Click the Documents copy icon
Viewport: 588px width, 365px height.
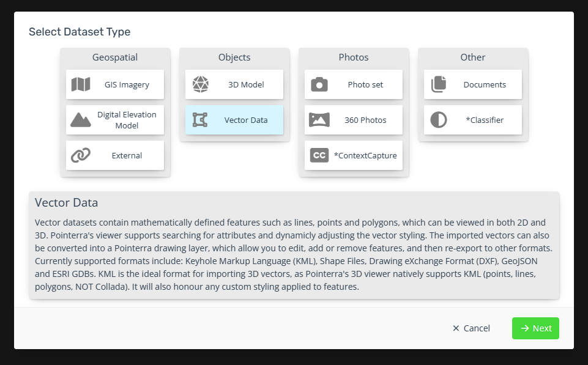pos(438,84)
